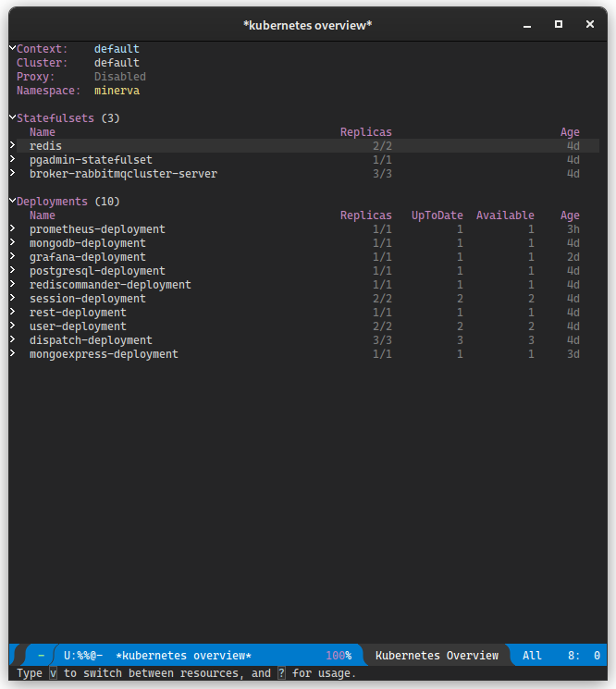
Task: Collapse the Statefulsets section
Action: point(13,117)
